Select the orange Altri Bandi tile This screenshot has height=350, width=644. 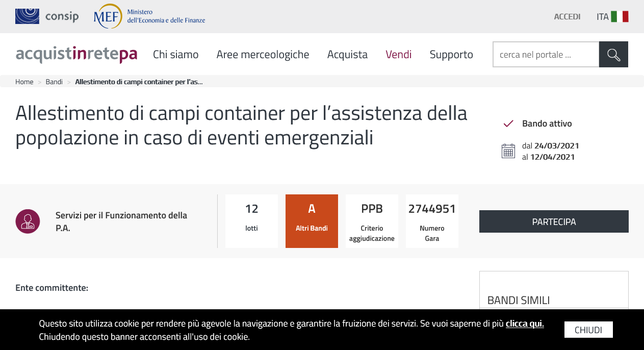(312, 221)
